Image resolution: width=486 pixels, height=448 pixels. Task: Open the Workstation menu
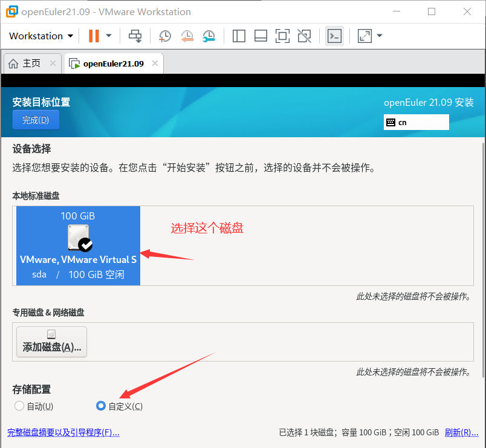tap(41, 36)
